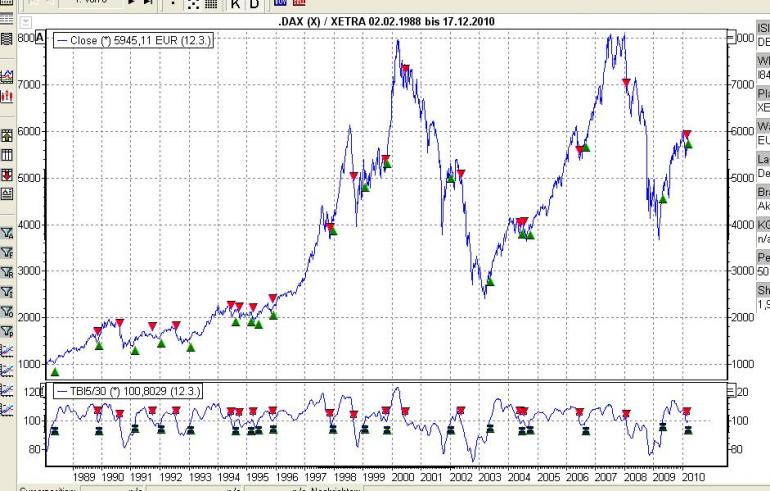The image size is (770, 491).
Task: Open the pane options icon right of TBI indicator
Action: 731,391
